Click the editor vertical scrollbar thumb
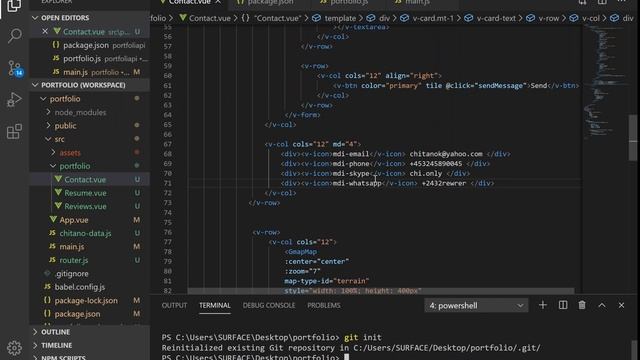This screenshot has height=360, width=640. click(633, 138)
